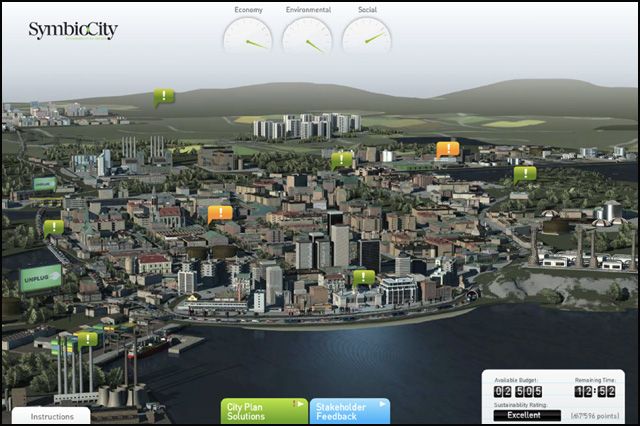The image size is (640, 426).
Task: Click the Economy gauge dial
Action: pyautogui.click(x=248, y=36)
